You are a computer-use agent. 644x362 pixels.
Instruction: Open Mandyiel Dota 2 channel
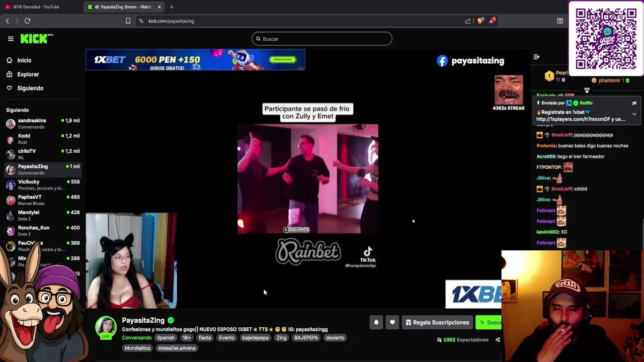pos(43,215)
